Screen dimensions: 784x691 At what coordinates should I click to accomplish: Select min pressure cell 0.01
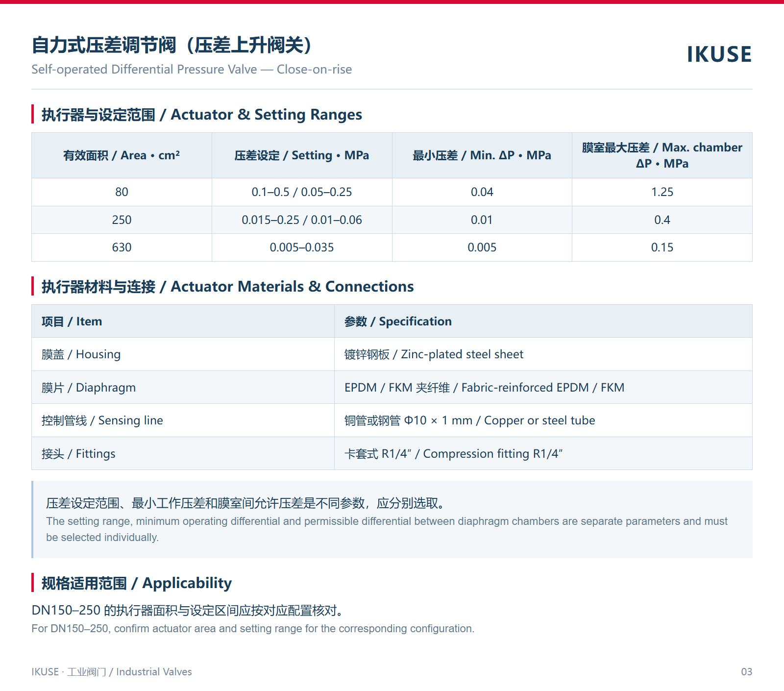[x=482, y=220]
